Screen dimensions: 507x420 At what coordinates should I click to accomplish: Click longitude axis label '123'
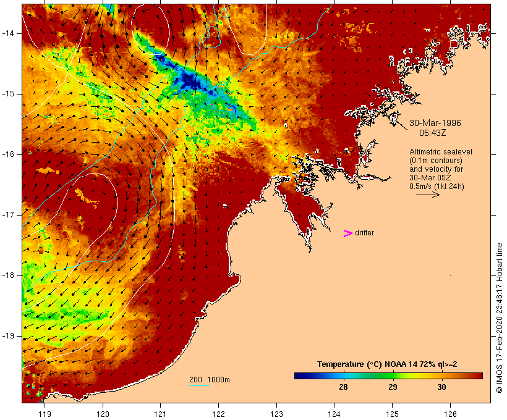pyautogui.click(x=276, y=414)
